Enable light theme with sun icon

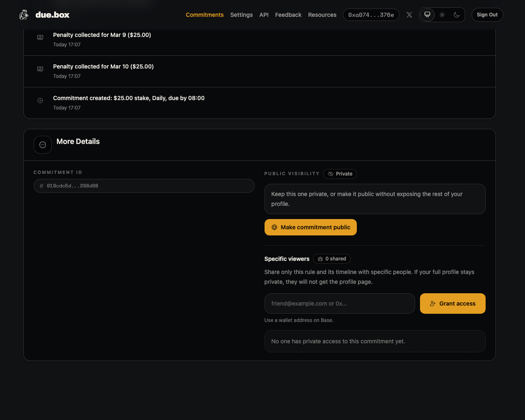click(x=442, y=15)
